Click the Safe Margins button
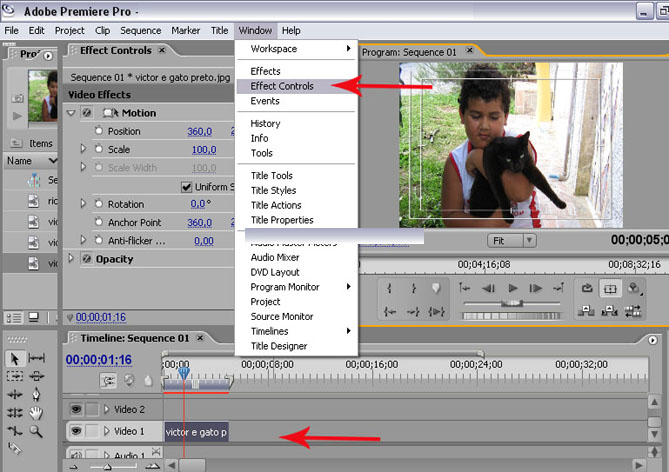The width and height of the screenshot is (669, 472). click(611, 288)
